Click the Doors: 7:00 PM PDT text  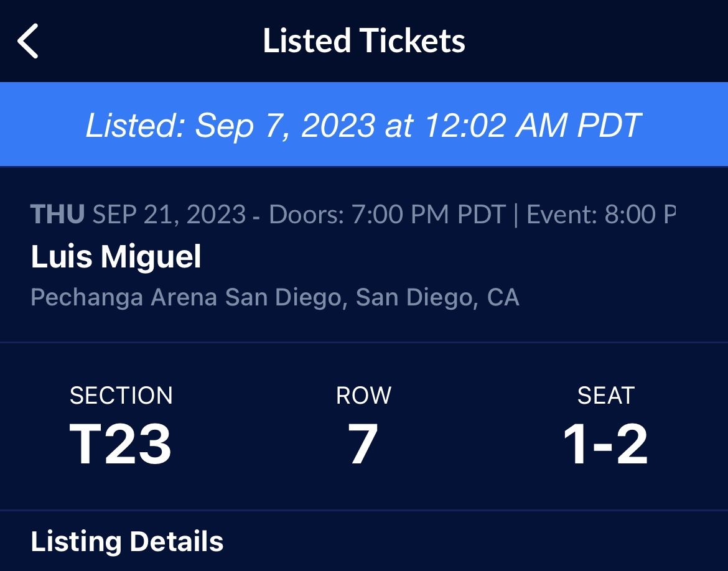click(x=387, y=215)
